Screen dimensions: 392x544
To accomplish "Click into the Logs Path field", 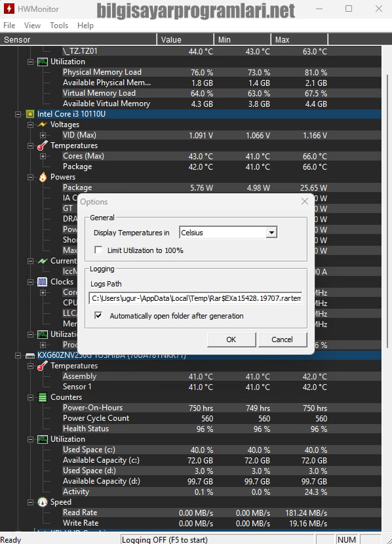I will [195, 298].
